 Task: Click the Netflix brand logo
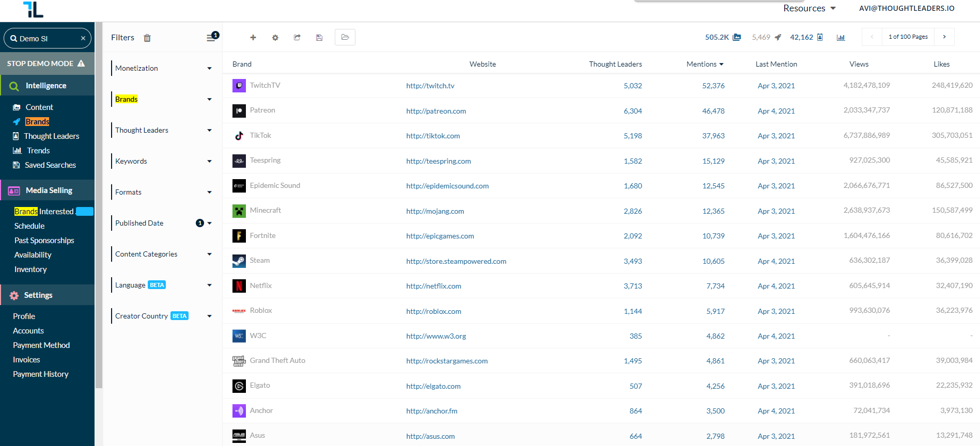(x=239, y=286)
